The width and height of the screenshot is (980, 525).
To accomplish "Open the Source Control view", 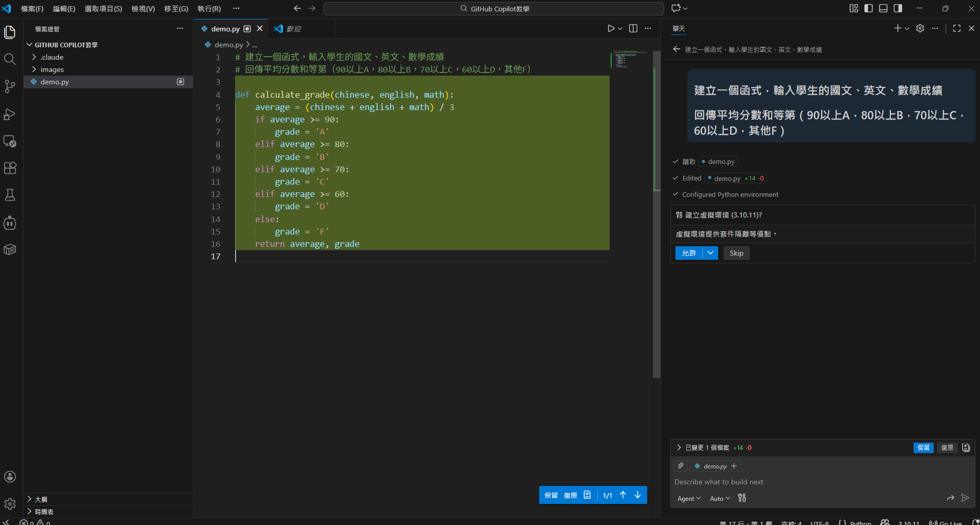I will coord(10,86).
